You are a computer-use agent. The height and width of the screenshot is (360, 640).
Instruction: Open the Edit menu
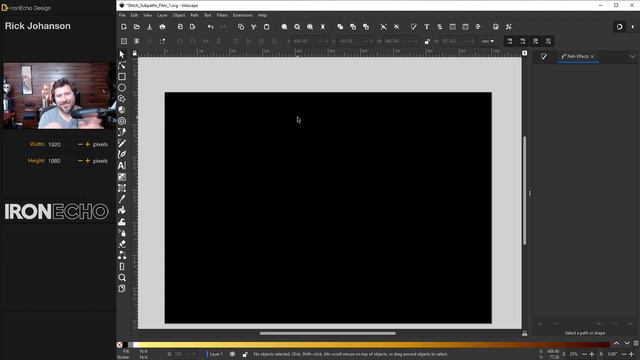click(134, 15)
